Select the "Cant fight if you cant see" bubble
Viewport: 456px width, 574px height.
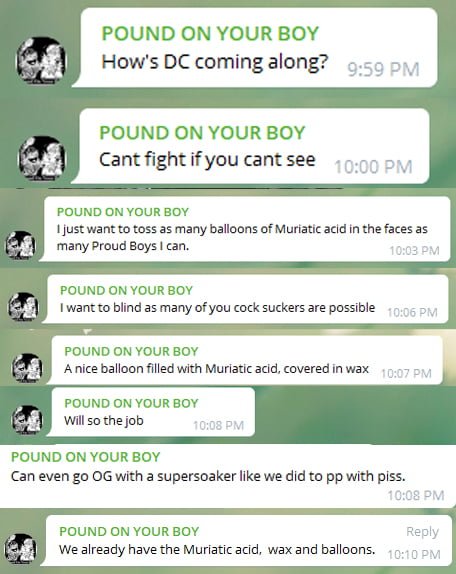pyautogui.click(x=250, y=146)
